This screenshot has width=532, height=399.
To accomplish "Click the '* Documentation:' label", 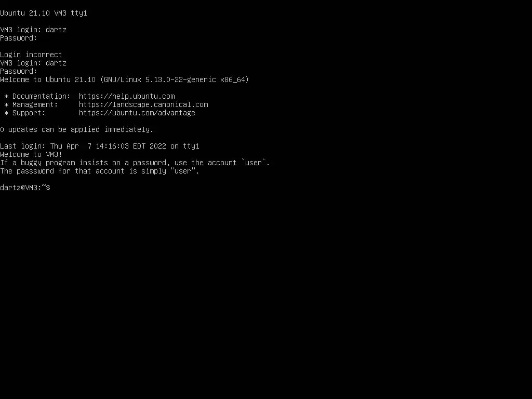I will [37, 96].
